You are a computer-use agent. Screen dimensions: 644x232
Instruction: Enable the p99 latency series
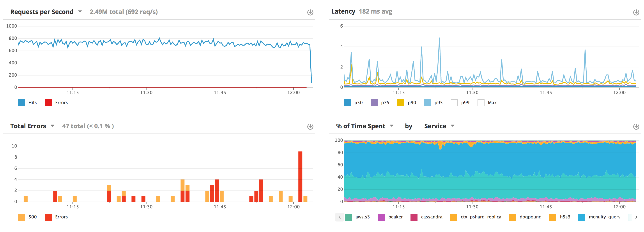(460, 103)
